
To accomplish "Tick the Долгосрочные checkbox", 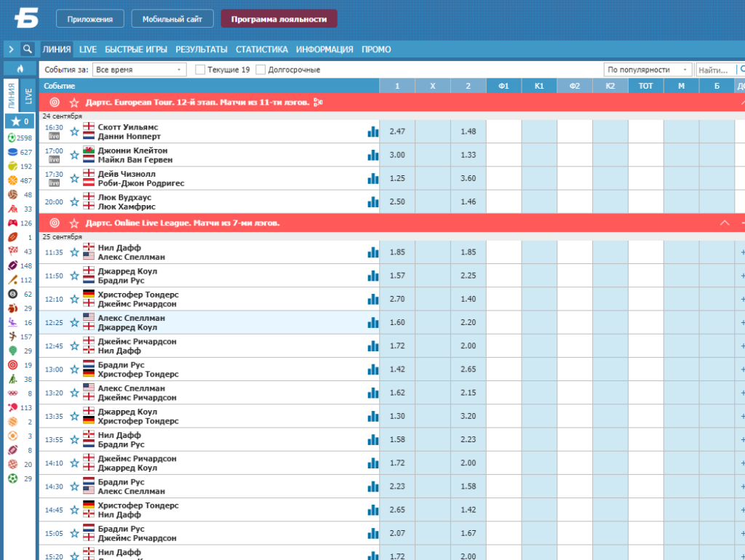I will (260, 70).
